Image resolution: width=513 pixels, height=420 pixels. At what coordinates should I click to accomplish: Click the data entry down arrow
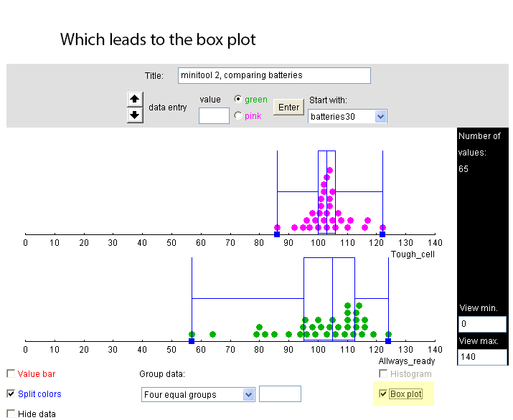point(135,115)
